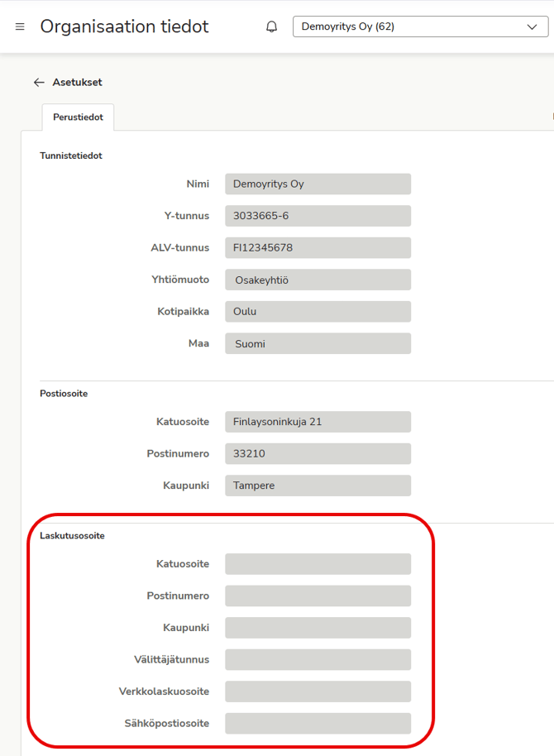Open the Maa field showing Suomi
Image resolution: width=554 pixels, height=756 pixels.
(318, 343)
